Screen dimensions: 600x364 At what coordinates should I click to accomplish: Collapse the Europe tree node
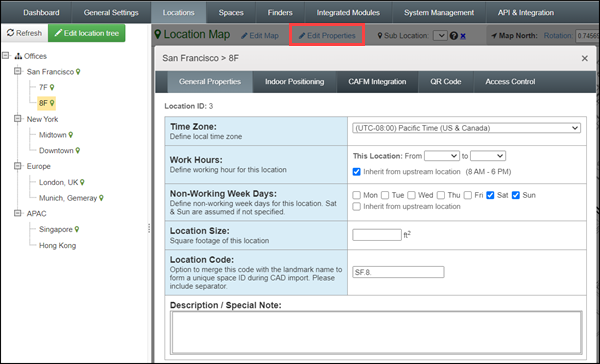18,166
